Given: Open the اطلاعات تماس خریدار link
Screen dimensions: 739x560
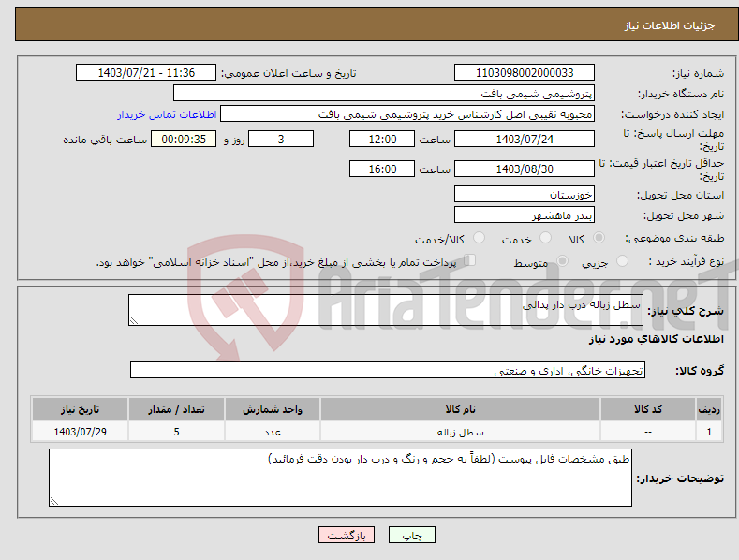Looking at the screenshot, I should coord(167,114).
